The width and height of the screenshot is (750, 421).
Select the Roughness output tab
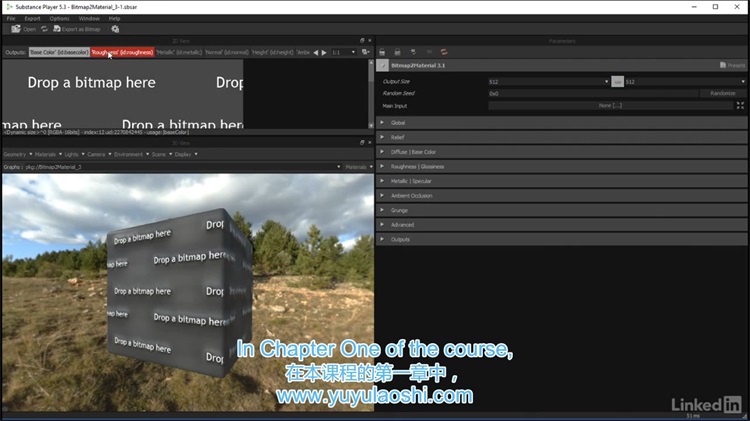click(122, 53)
